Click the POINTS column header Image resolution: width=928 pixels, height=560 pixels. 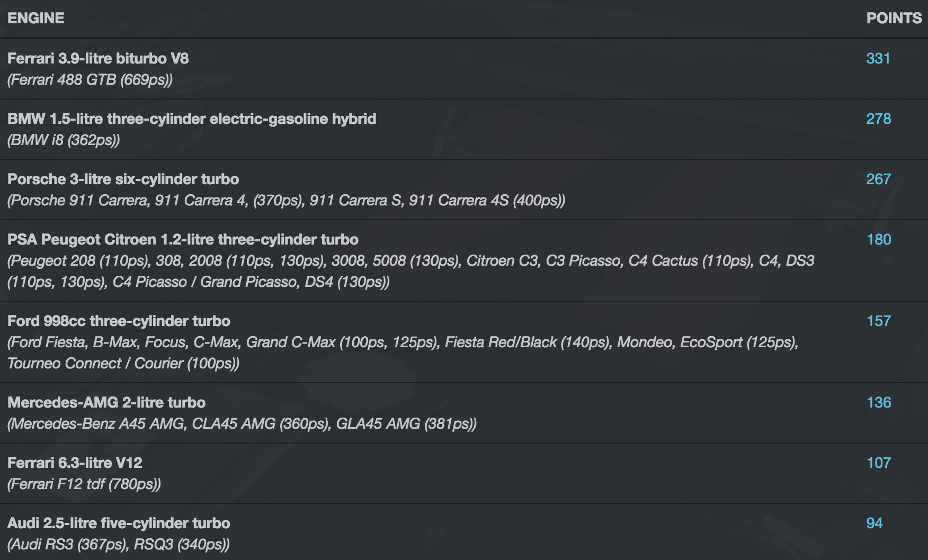click(894, 18)
